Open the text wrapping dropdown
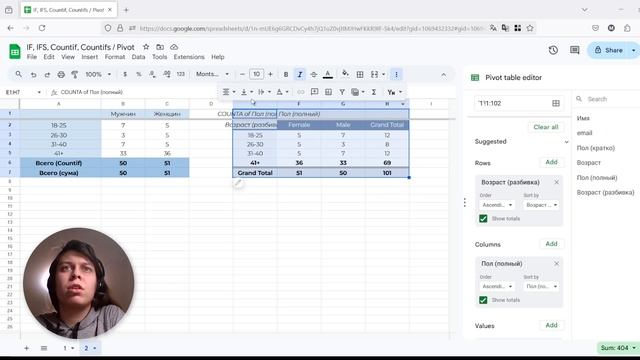 pyautogui.click(x=264, y=92)
